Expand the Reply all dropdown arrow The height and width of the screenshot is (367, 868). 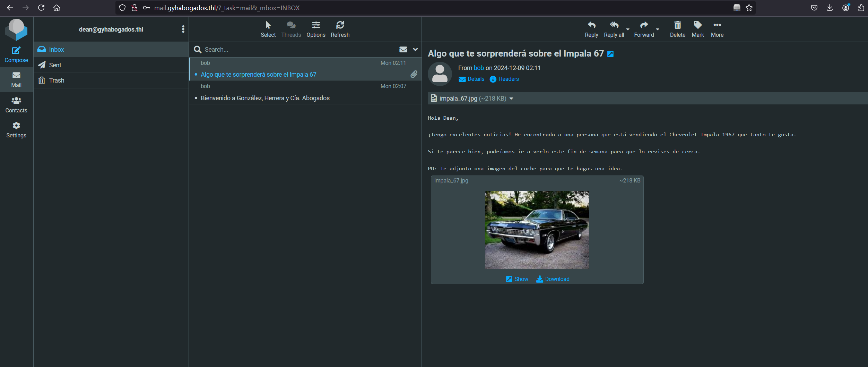pos(628,29)
